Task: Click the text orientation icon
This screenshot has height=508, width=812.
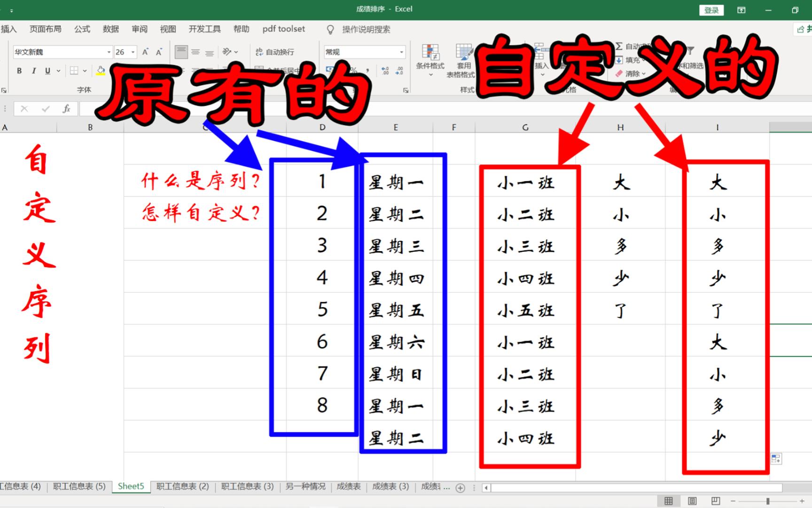Action: pos(227,52)
